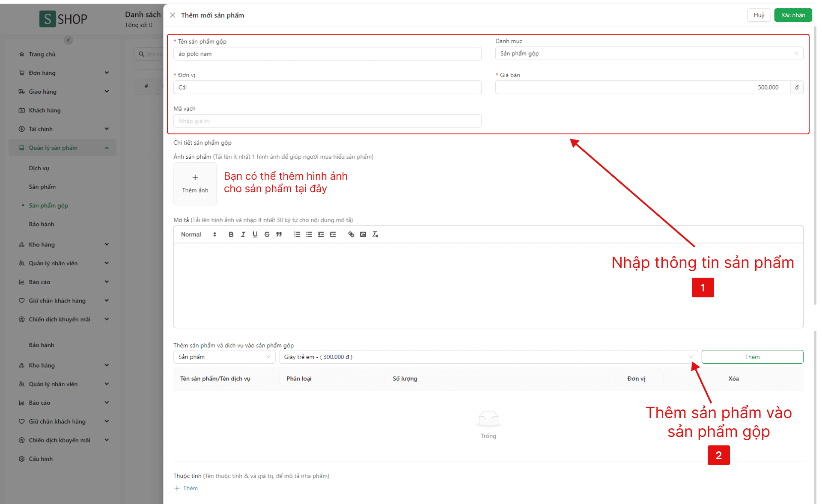Screen dimensions: 822x504
Task: Open the Normal heading style dropdown
Action: [198, 234]
